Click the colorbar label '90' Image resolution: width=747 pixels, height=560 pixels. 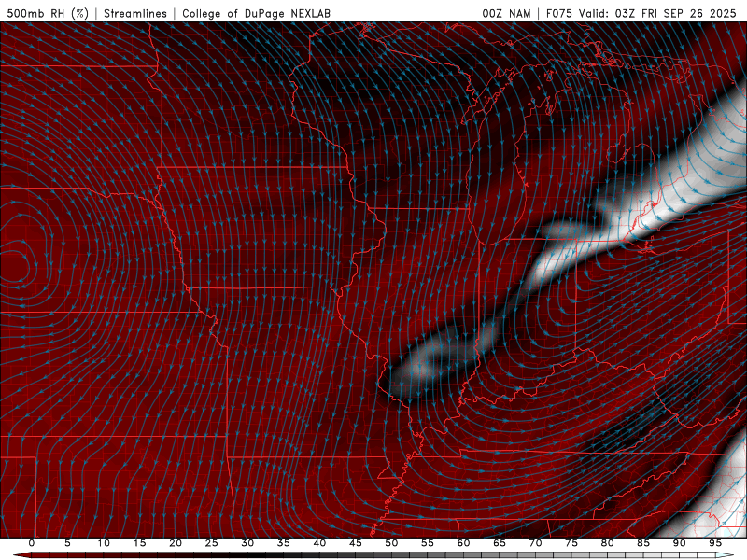point(680,543)
